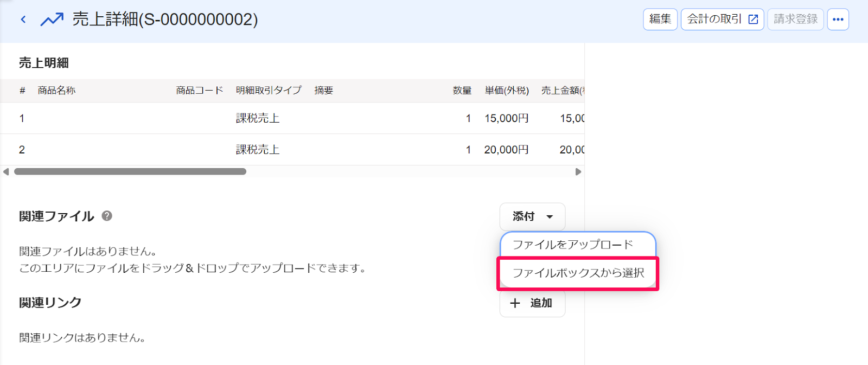Click the 売上詳細(S-0000000002) title
Image resolution: width=868 pixels, height=365 pixels.
[x=165, y=20]
